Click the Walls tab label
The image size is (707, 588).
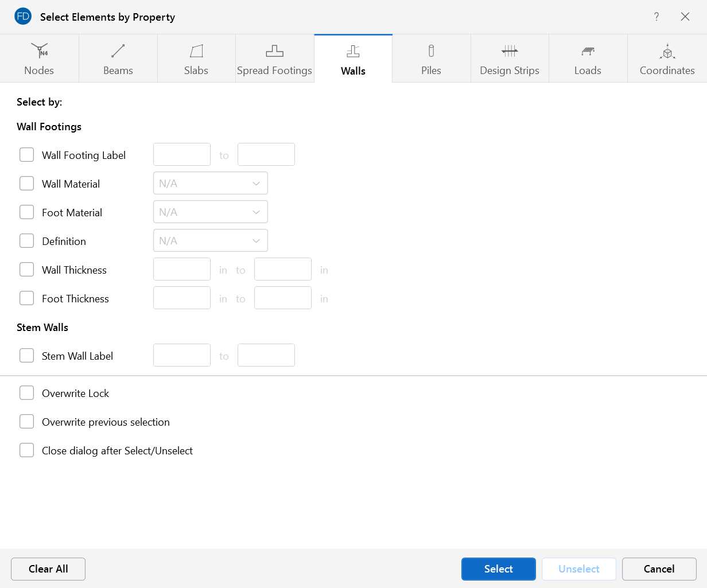353,71
